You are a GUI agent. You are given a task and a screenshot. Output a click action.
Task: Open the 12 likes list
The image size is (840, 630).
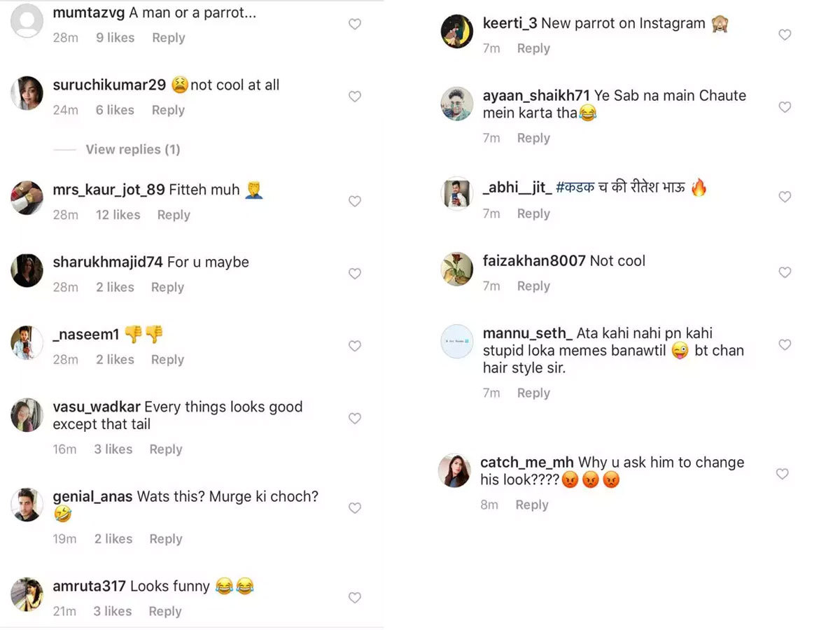pyautogui.click(x=118, y=215)
